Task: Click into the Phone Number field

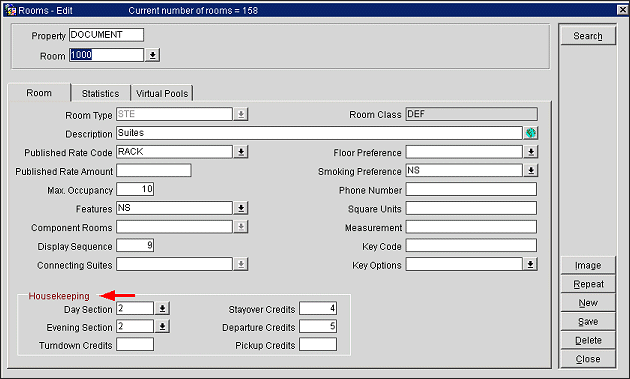Action: tap(471, 189)
